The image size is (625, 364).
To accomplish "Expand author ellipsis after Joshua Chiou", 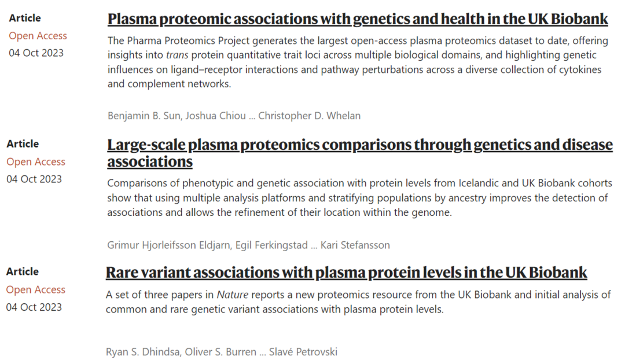I will (x=251, y=116).
